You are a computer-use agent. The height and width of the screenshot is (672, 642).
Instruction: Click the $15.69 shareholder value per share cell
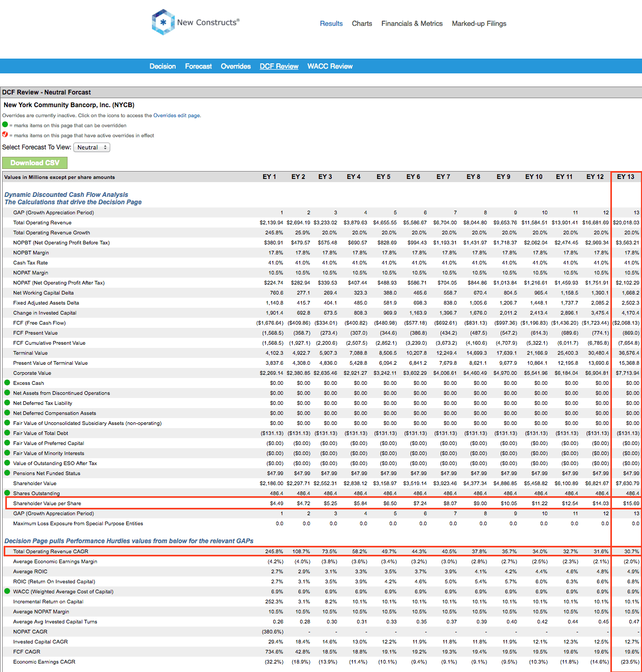[x=631, y=503]
